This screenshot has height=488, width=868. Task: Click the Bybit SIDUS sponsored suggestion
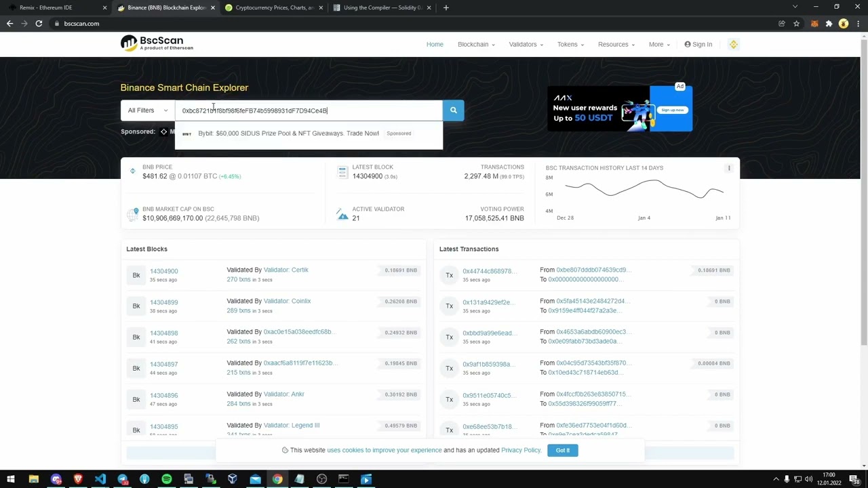click(309, 134)
